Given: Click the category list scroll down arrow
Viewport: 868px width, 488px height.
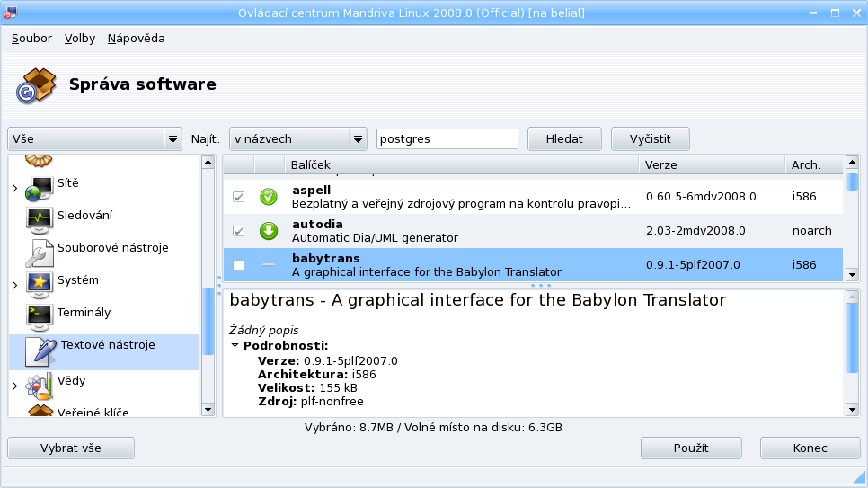Looking at the screenshot, I should tap(208, 410).
